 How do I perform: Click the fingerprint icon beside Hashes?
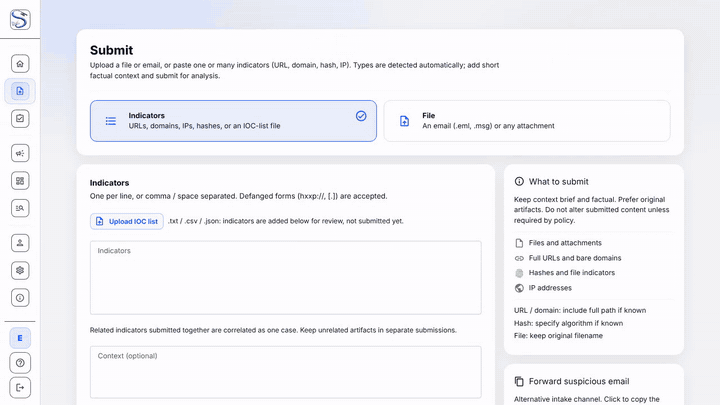pos(519,273)
